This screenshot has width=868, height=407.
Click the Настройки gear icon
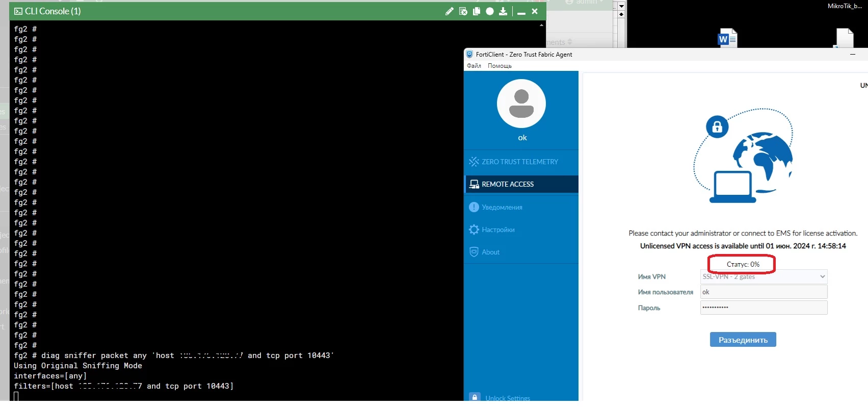pos(474,230)
